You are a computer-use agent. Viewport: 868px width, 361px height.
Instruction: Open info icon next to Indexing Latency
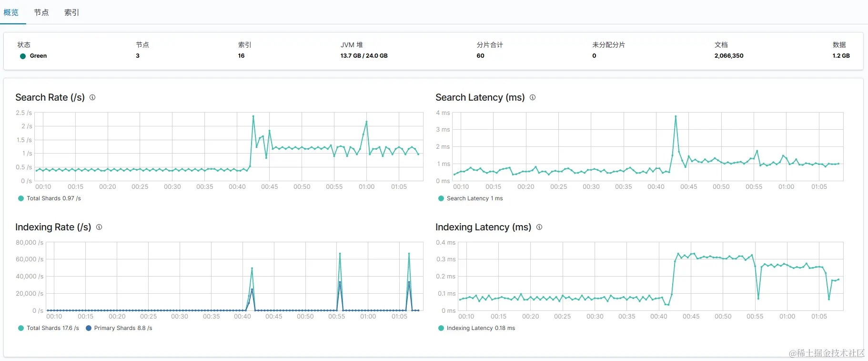(539, 227)
